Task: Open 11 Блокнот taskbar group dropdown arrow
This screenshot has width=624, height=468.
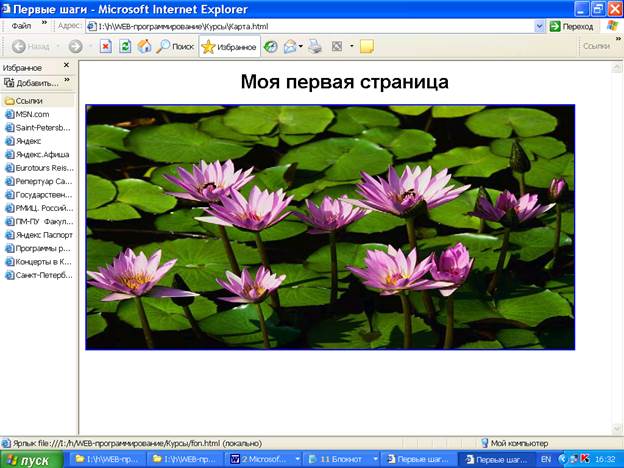Action: (x=375, y=460)
